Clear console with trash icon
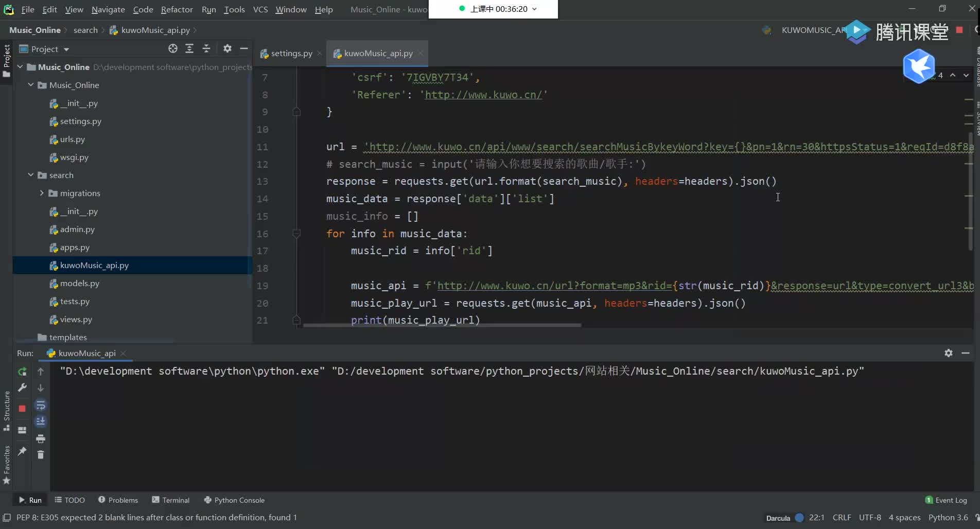The height and width of the screenshot is (529, 980). coord(41,455)
